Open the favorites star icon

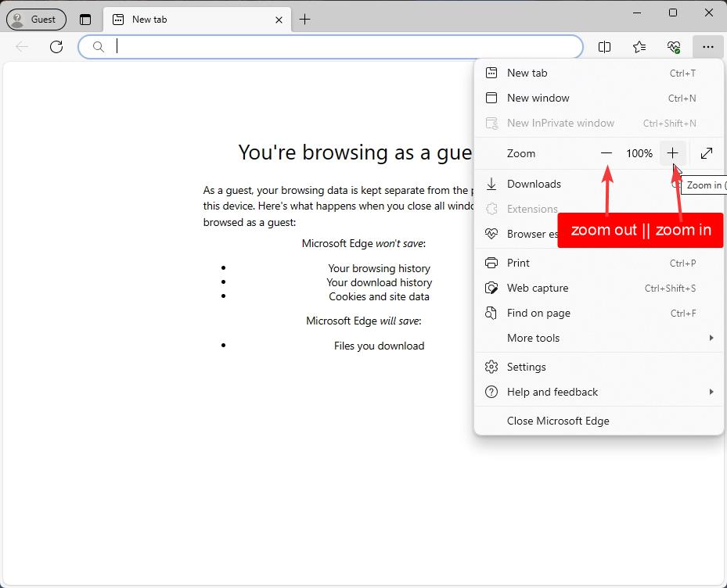(639, 47)
